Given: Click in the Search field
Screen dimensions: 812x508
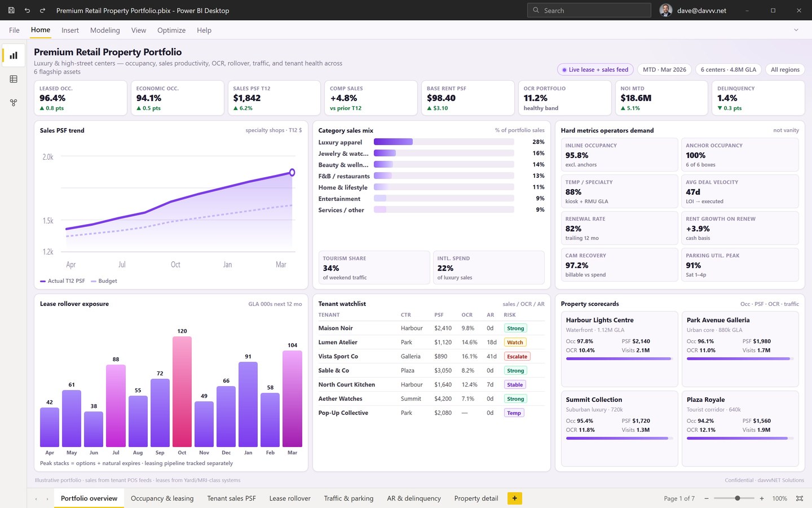Looking at the screenshot, I should (x=589, y=10).
